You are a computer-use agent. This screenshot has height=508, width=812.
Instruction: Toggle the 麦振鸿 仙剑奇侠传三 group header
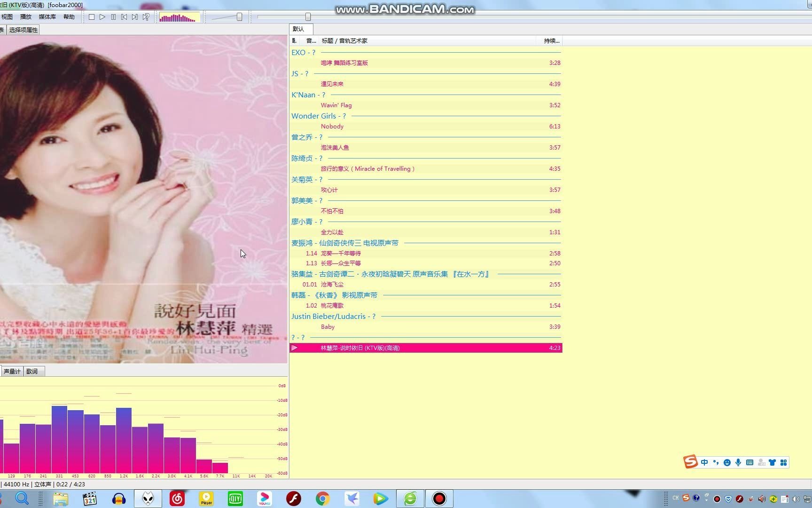(426, 243)
